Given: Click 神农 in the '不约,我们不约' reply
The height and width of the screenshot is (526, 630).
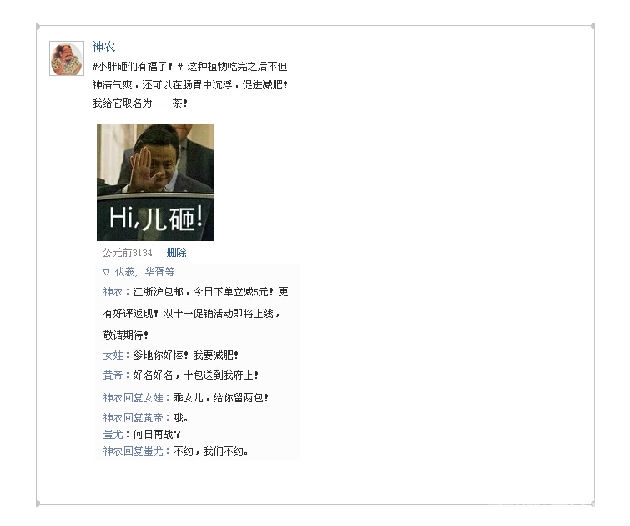Looking at the screenshot, I should (112, 451).
